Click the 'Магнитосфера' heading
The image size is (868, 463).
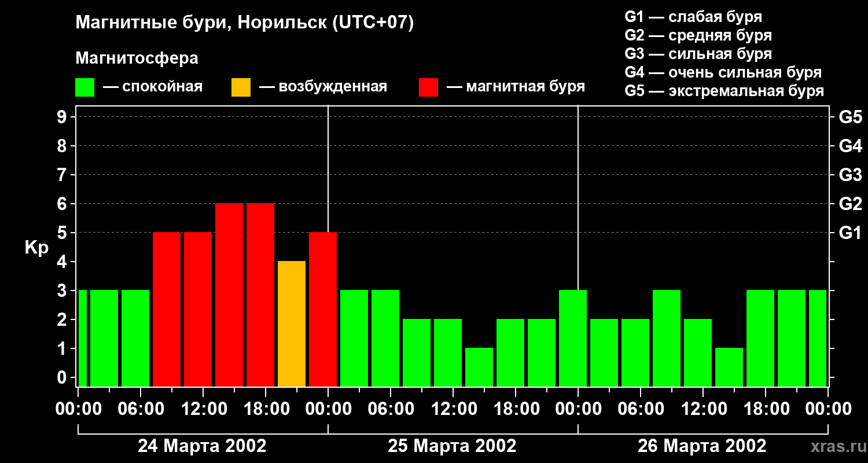(x=137, y=58)
